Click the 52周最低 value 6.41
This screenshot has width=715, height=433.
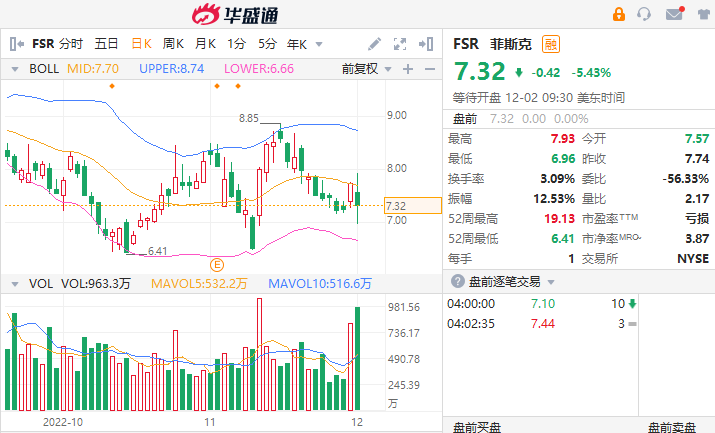[x=563, y=239]
